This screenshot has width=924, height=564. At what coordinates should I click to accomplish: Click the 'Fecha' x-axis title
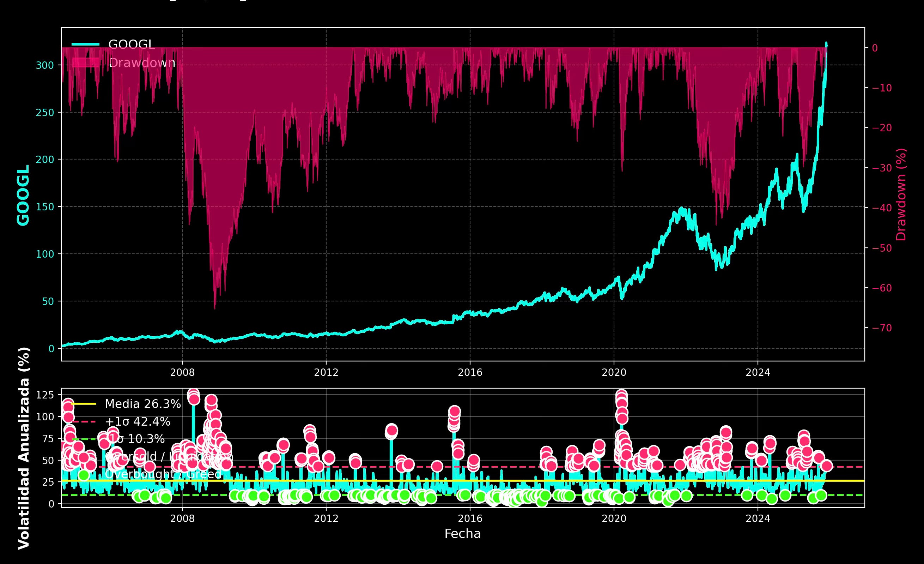462,534
